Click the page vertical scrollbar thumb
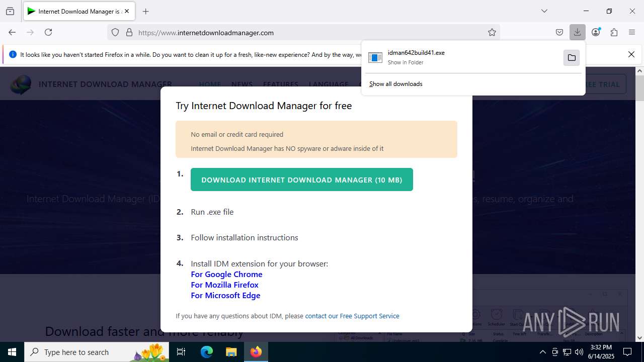Screen dimensions: 644x362 tap(639, 88)
